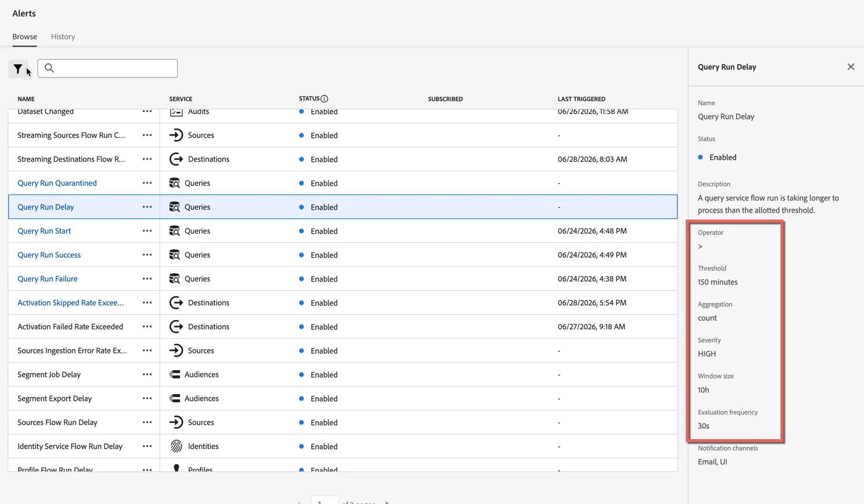Screen dimensions: 864x504
Task: Open more actions for Query Run Failure
Action: click(147, 279)
